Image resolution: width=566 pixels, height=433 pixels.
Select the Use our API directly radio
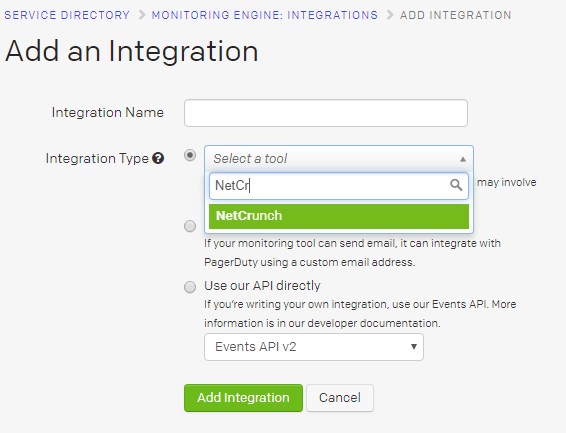click(x=190, y=287)
